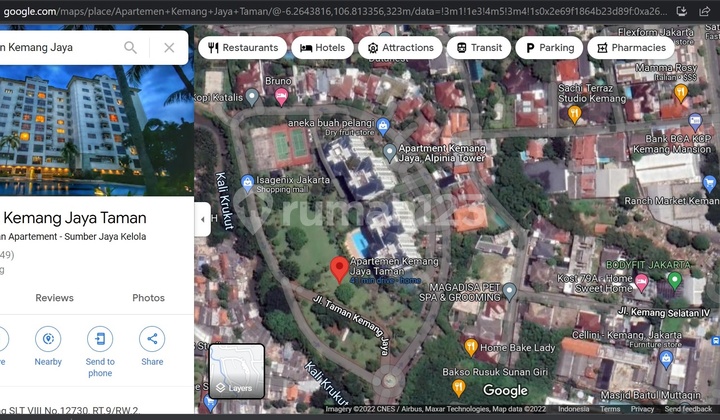Image resolution: width=720 pixels, height=420 pixels.
Task: Open the Privacy link
Action: click(x=642, y=409)
